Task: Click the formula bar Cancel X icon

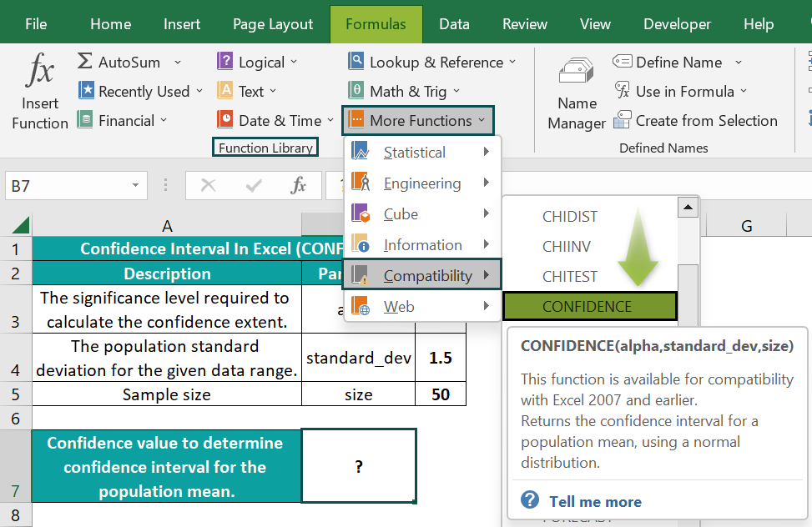Action: pyautogui.click(x=208, y=185)
